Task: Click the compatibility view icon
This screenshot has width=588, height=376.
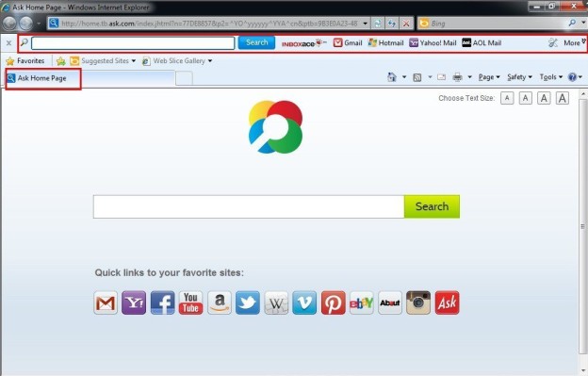Action: click(x=378, y=24)
